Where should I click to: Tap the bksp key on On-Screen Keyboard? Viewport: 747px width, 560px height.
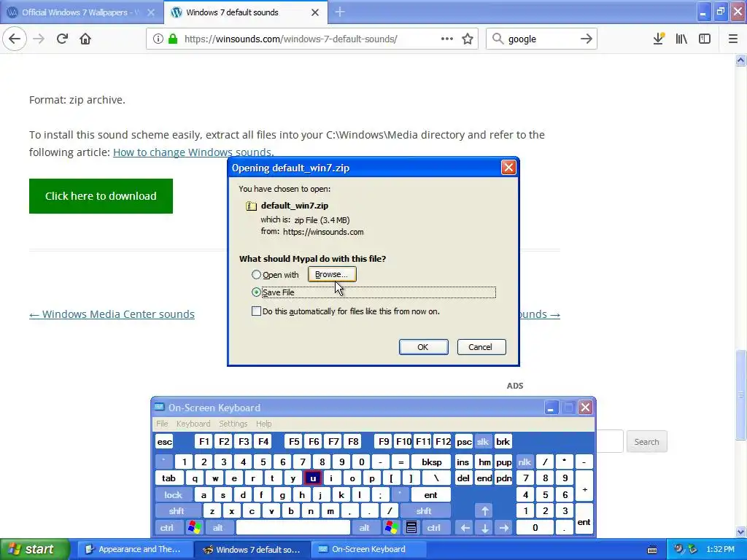click(x=432, y=462)
